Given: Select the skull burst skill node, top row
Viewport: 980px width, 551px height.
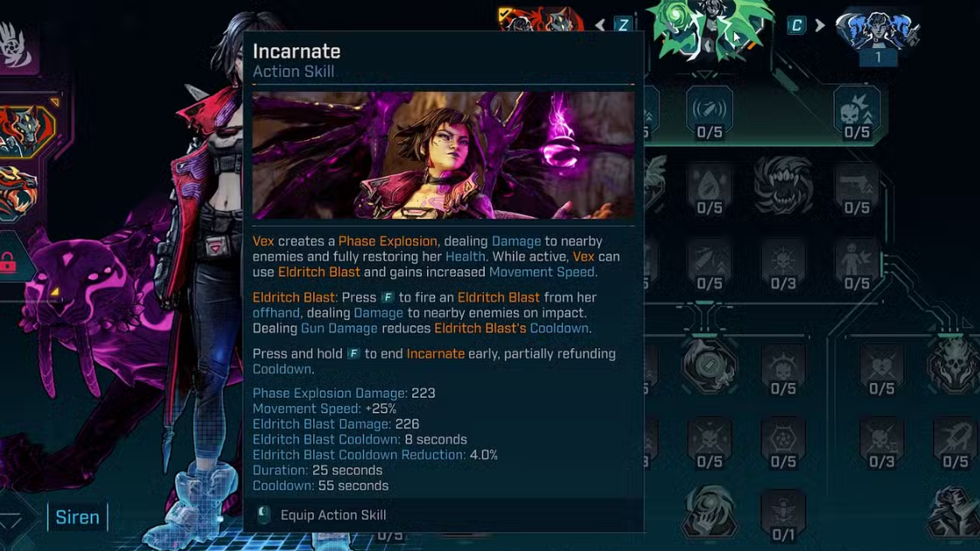Looking at the screenshot, I should tap(857, 113).
